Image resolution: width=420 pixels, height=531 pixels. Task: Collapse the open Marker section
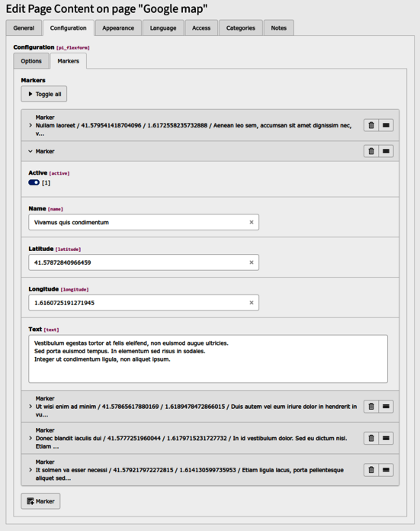pos(30,151)
